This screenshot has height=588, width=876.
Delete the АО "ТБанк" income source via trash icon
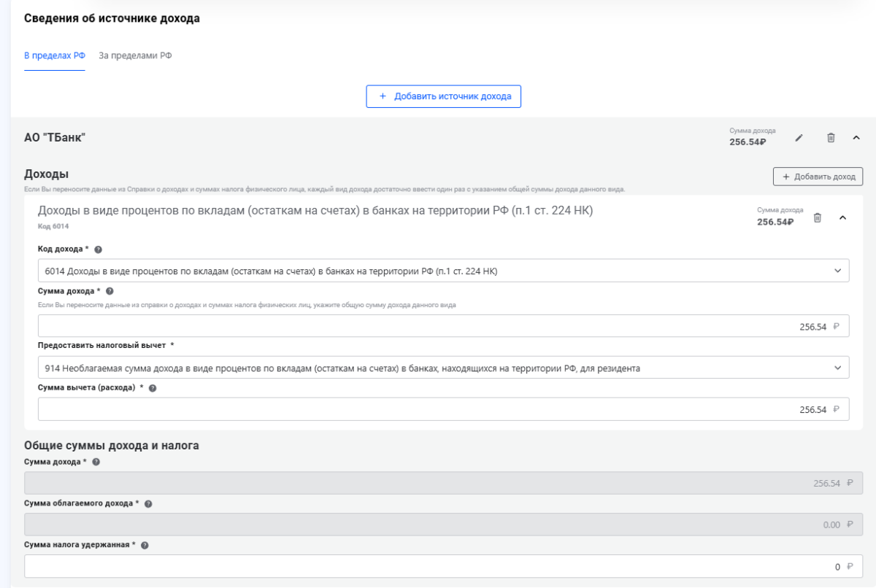(x=831, y=138)
